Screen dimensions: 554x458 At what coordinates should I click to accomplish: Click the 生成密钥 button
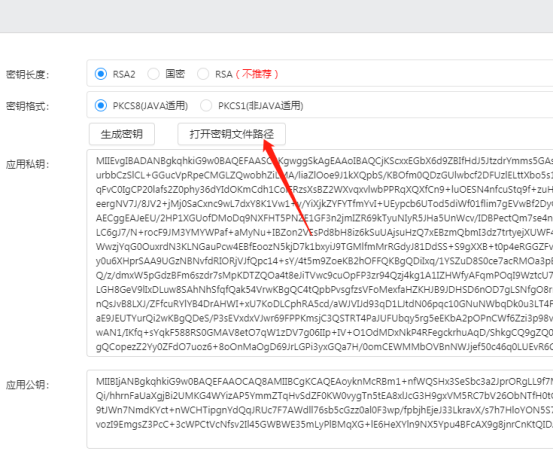(x=122, y=134)
